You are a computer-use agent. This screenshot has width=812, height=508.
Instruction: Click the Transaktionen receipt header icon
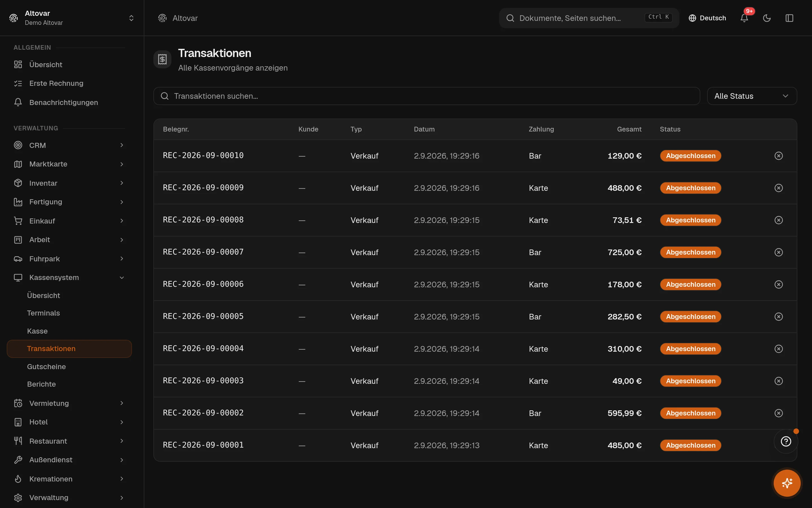[162, 60]
